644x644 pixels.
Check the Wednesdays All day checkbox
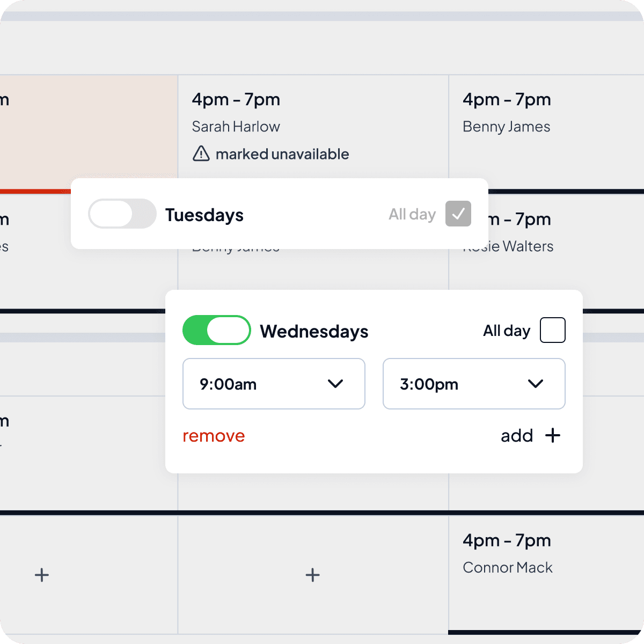coord(553,330)
